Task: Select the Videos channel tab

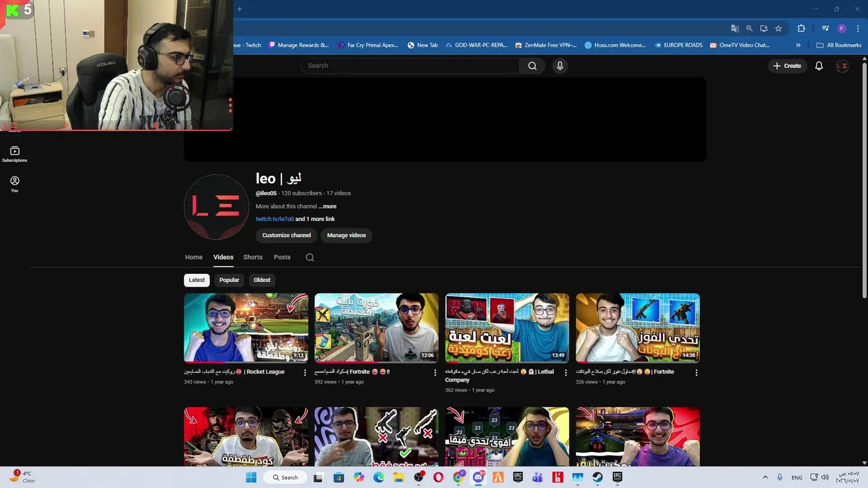Action: (x=223, y=258)
